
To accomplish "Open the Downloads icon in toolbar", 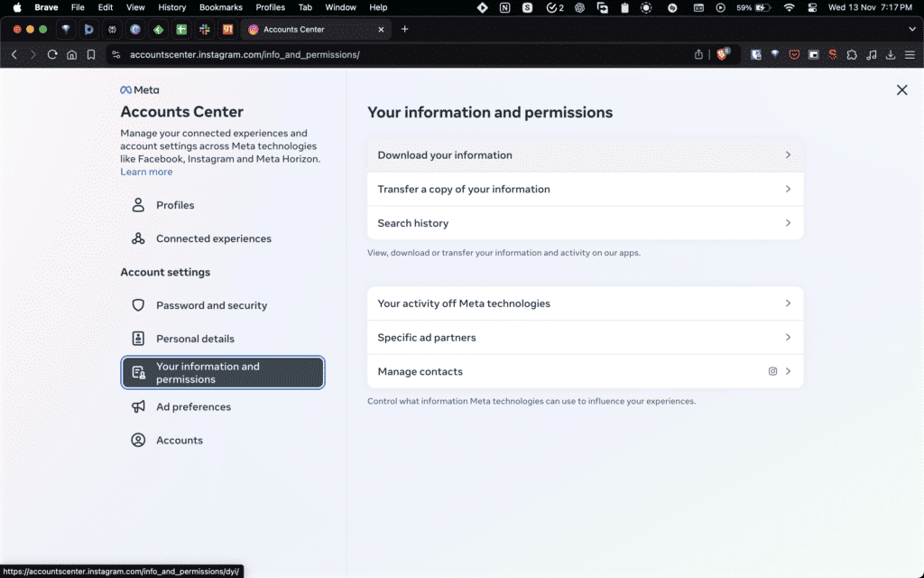I will 891,54.
